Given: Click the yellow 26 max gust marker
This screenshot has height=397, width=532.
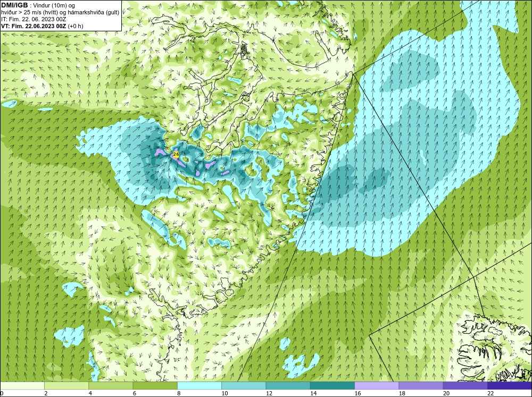Looking at the screenshot, I should point(176,155).
